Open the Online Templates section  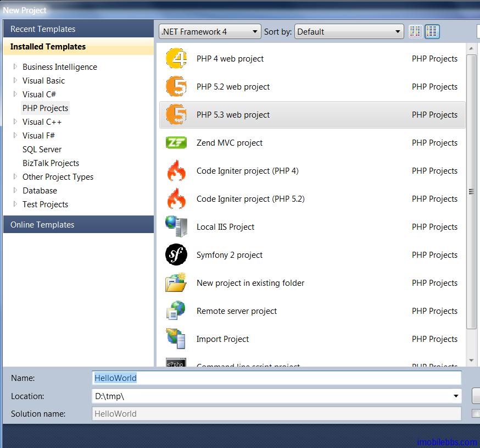pos(42,224)
